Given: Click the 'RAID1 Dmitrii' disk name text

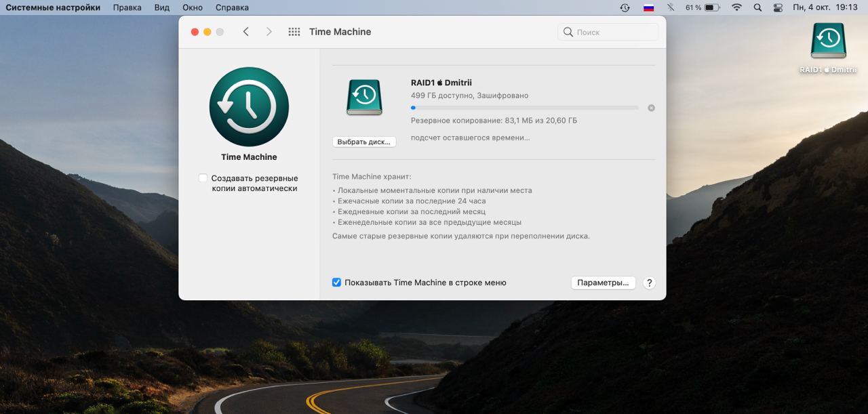Looking at the screenshot, I should pyautogui.click(x=441, y=83).
